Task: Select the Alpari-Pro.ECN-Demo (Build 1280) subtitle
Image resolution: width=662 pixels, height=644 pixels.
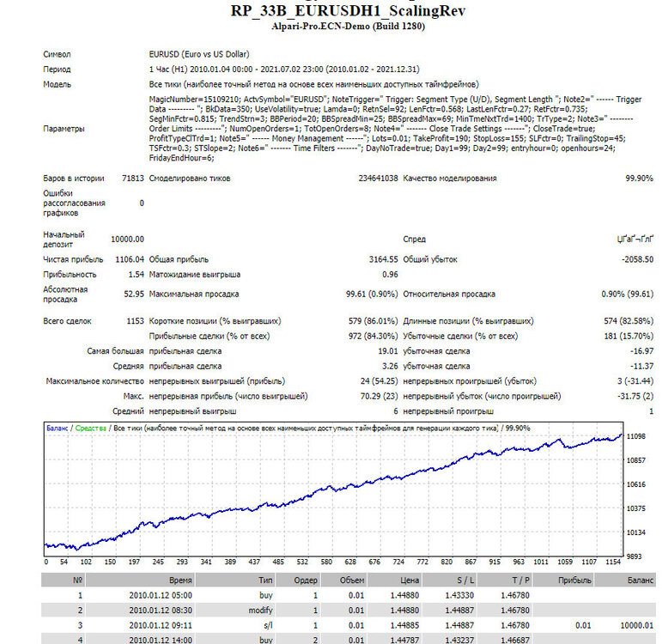Action: tap(348, 26)
